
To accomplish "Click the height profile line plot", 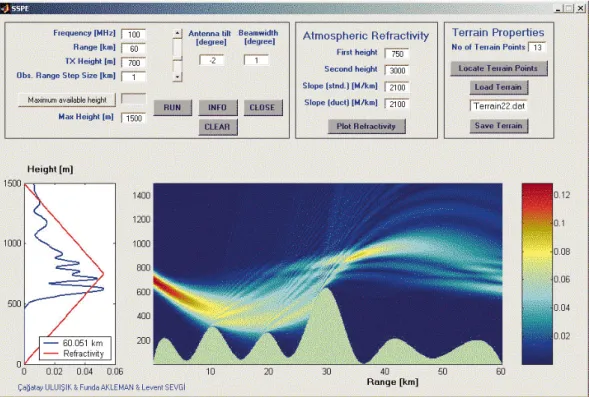I will [x=70, y=274].
